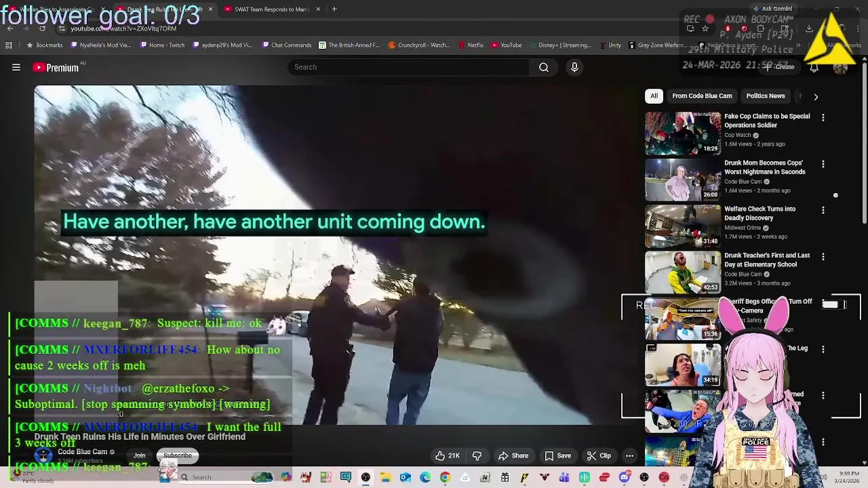Open options for Drunk Teacher's video
Screen dimensions: 868x488
[x=823, y=257]
